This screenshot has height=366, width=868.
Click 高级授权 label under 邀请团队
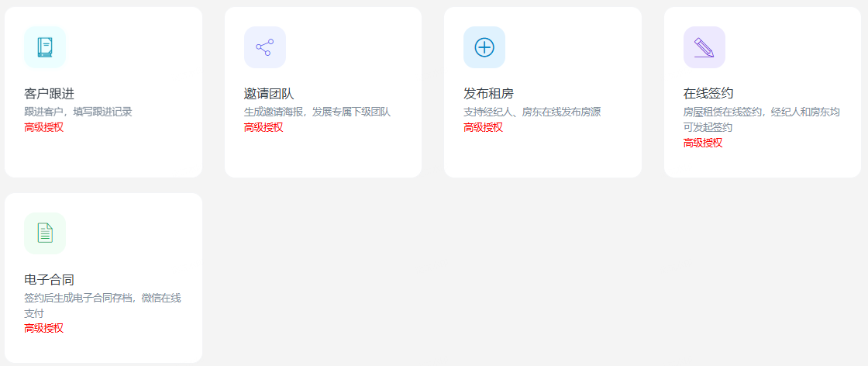pyautogui.click(x=263, y=127)
